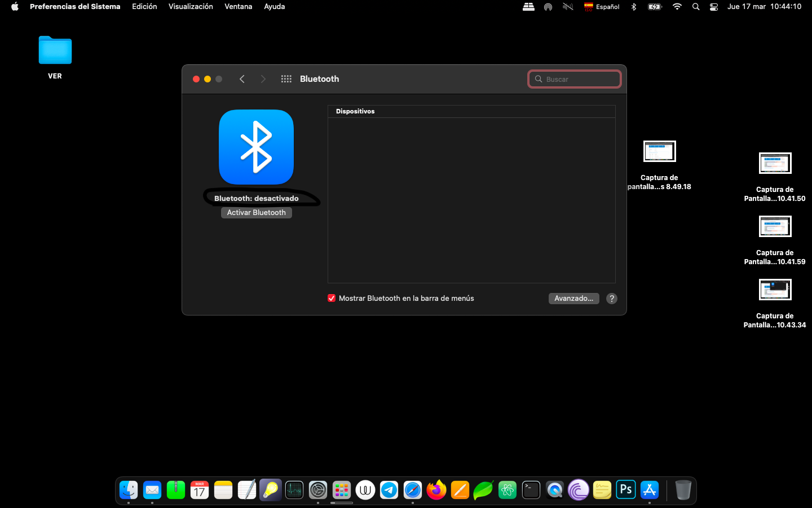Click the muted sound icon in menu bar
812x508 pixels.
coord(568,7)
